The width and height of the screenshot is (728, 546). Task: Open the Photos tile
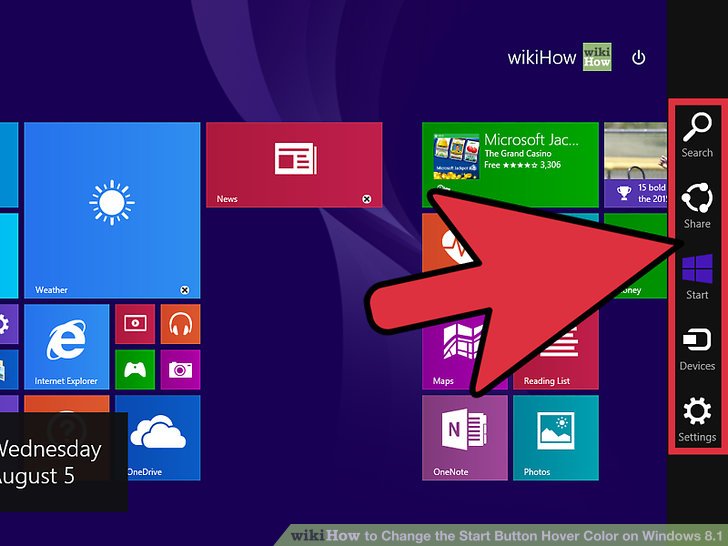[x=555, y=437]
